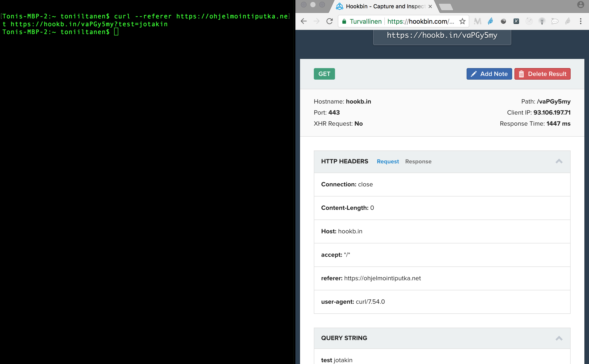Click the grey M extension icon
This screenshot has width=589, height=364.
[x=478, y=21]
